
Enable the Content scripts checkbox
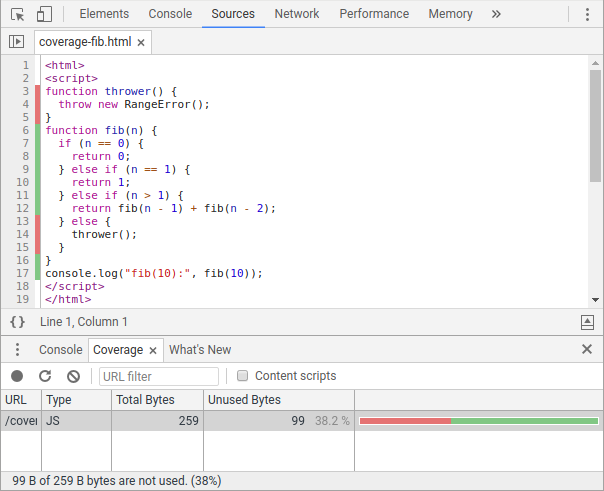[242, 376]
